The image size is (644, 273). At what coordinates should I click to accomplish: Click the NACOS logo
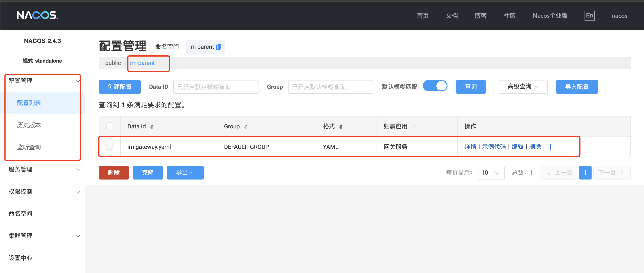pyautogui.click(x=38, y=15)
